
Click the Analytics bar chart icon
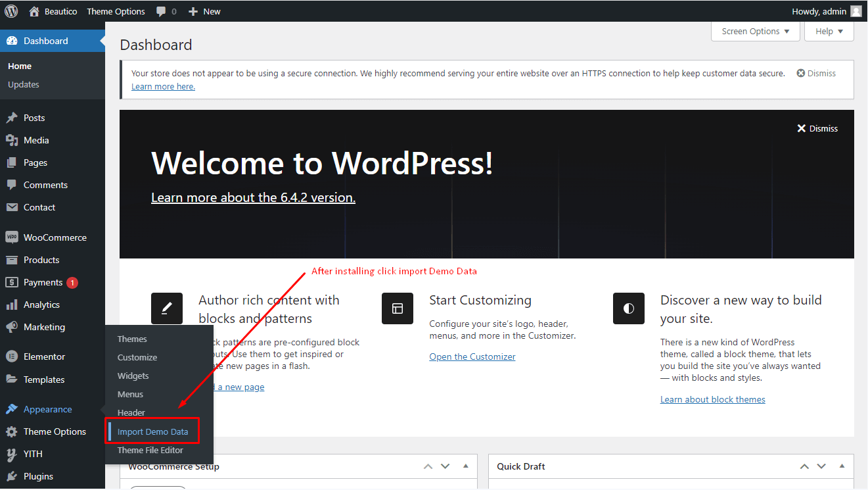point(12,305)
